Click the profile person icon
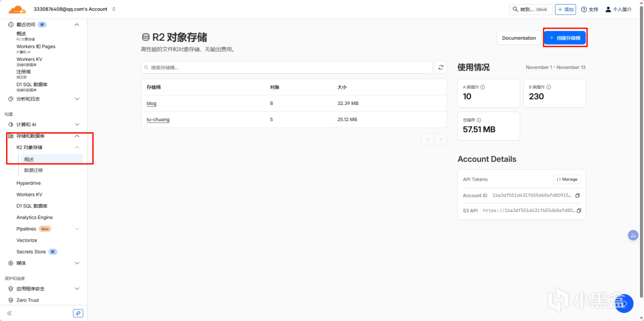The image size is (644, 321). pyautogui.click(x=608, y=9)
